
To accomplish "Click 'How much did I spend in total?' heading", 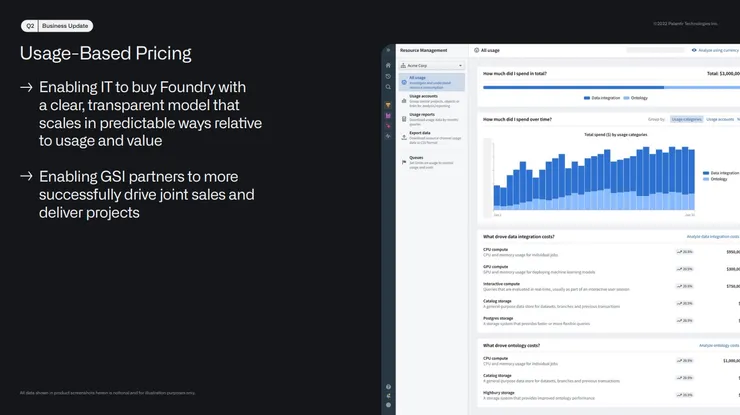I will [514, 74].
